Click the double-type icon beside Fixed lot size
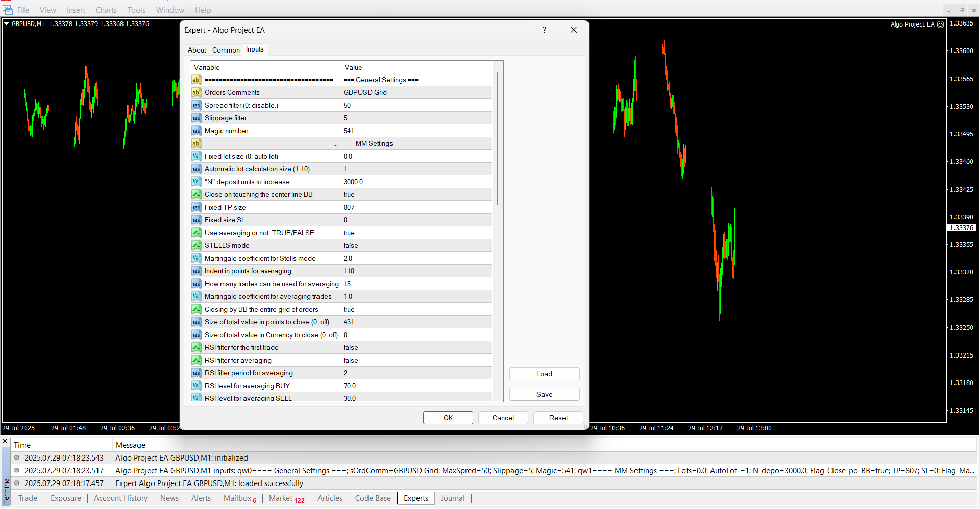This screenshot has height=509, width=980. [x=197, y=157]
